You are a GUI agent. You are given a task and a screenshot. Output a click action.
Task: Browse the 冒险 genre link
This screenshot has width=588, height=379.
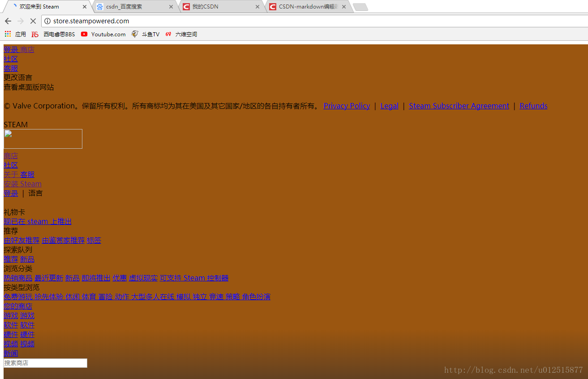(105, 297)
